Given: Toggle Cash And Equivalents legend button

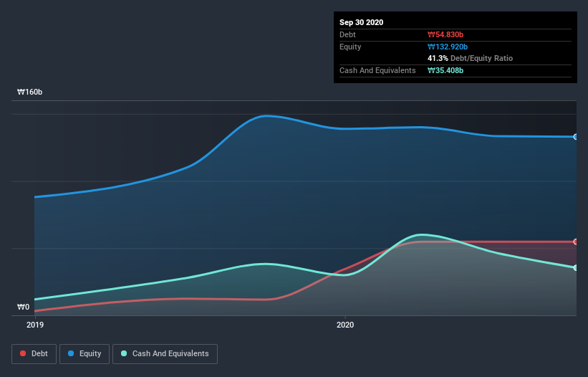Looking at the screenshot, I should point(165,354).
